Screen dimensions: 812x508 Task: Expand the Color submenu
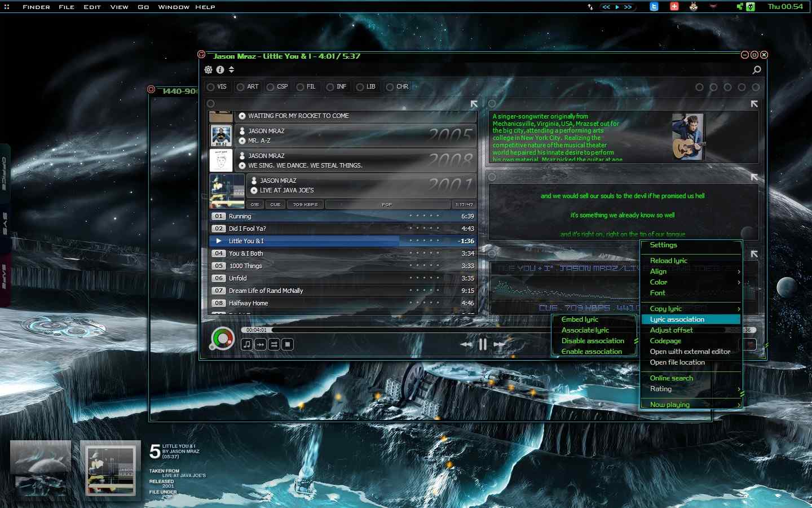(x=691, y=282)
